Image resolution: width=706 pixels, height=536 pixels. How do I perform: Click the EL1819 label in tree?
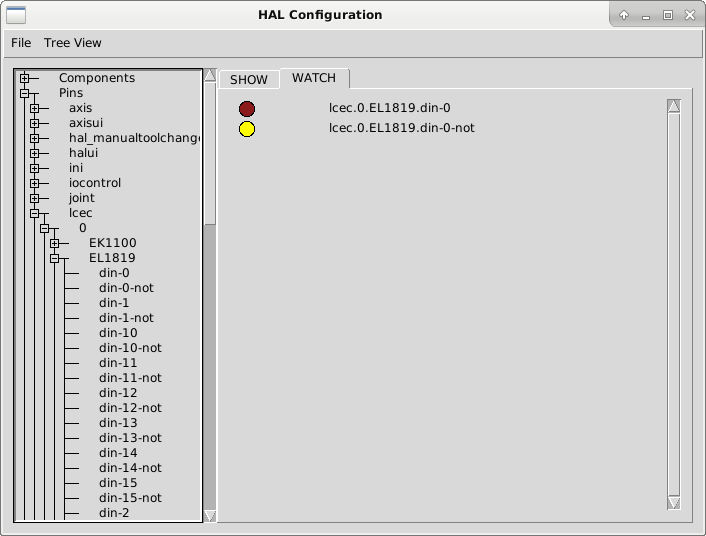pos(112,258)
